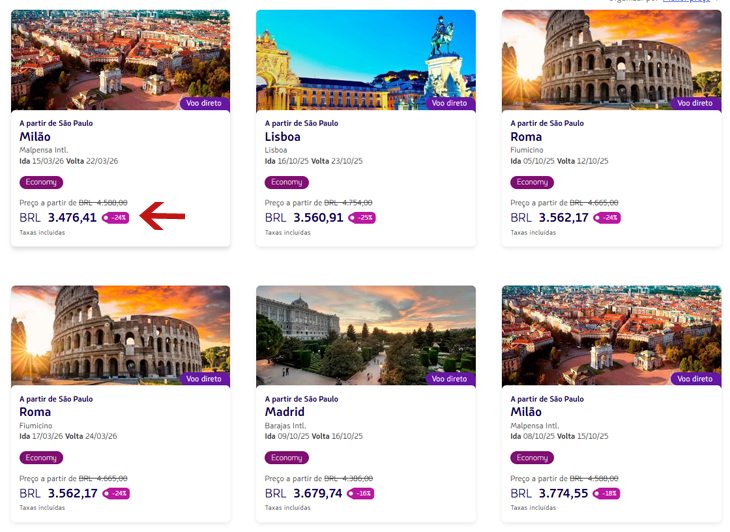Click the -24% tag on Roma 17/03/26 offer

(x=116, y=493)
